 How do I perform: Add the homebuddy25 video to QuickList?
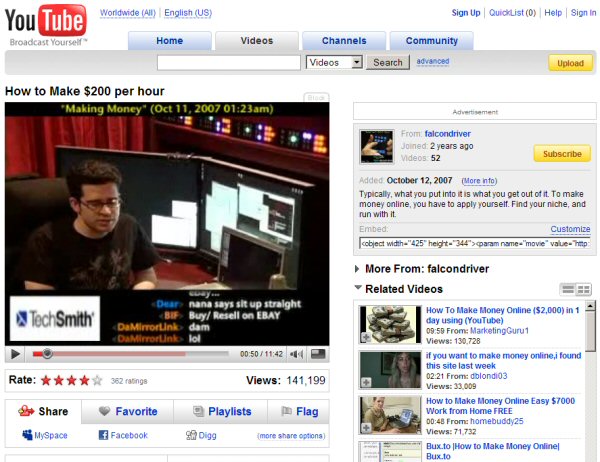(x=366, y=428)
